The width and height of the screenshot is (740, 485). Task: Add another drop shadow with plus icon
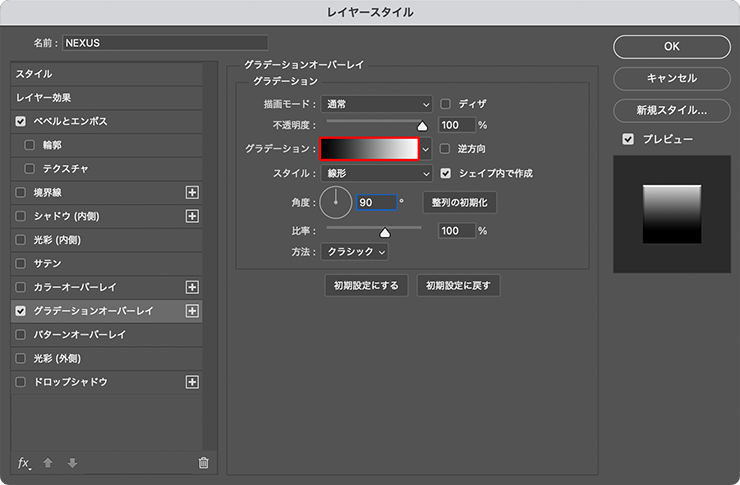click(x=193, y=382)
